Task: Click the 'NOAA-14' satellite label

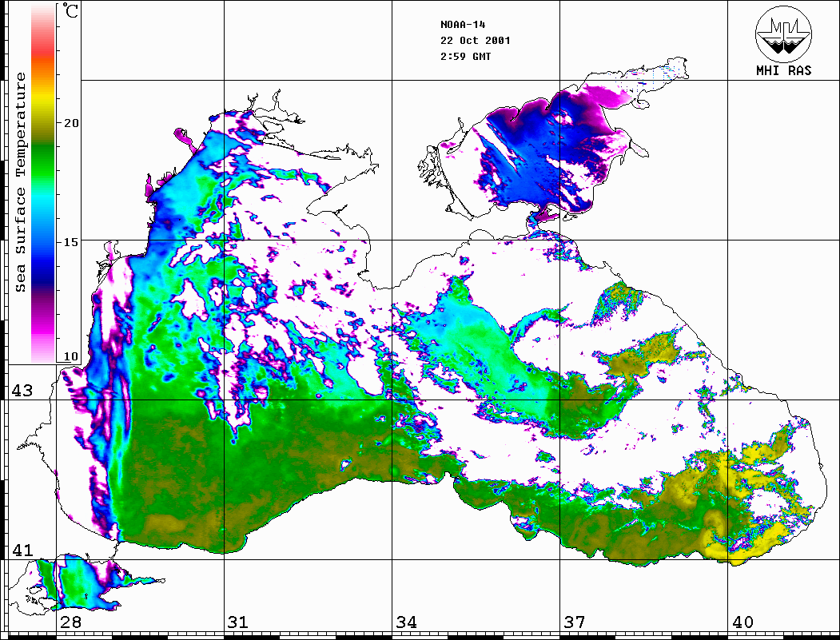Action: click(463, 25)
